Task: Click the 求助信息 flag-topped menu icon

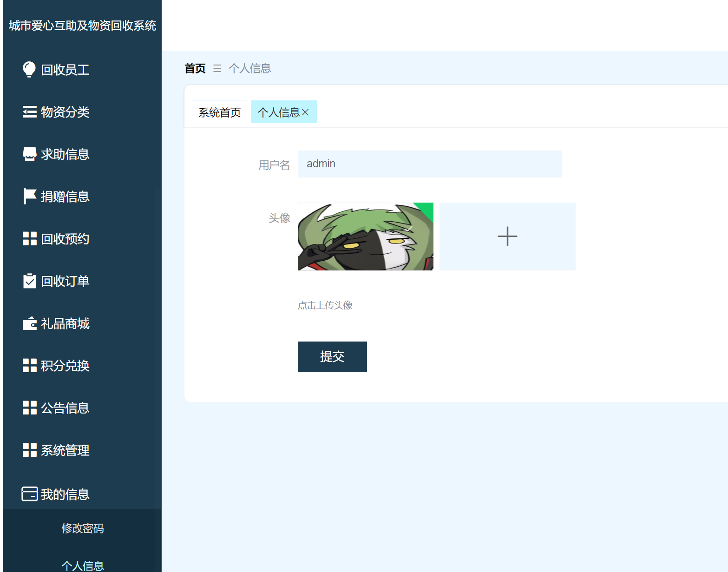Action: tap(29, 154)
